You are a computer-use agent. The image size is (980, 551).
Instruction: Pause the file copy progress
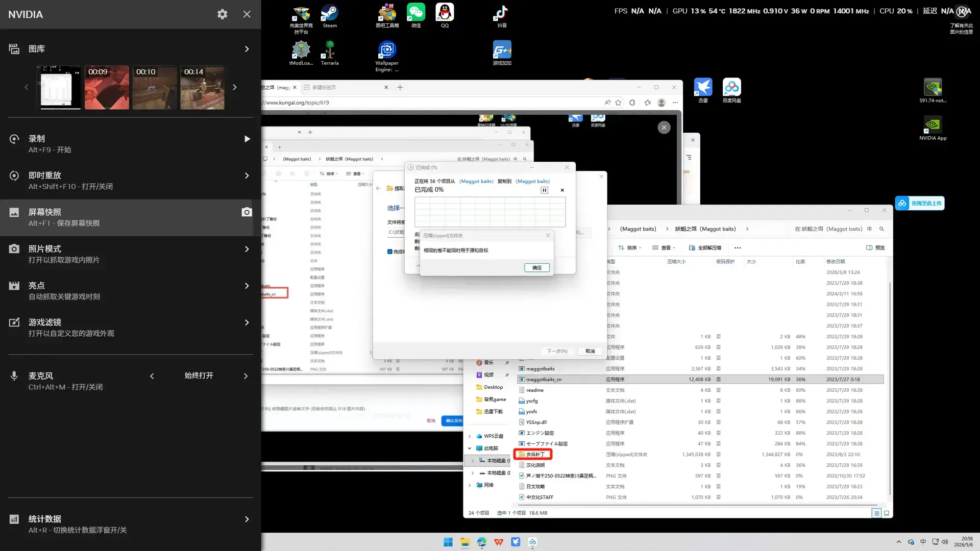click(544, 190)
